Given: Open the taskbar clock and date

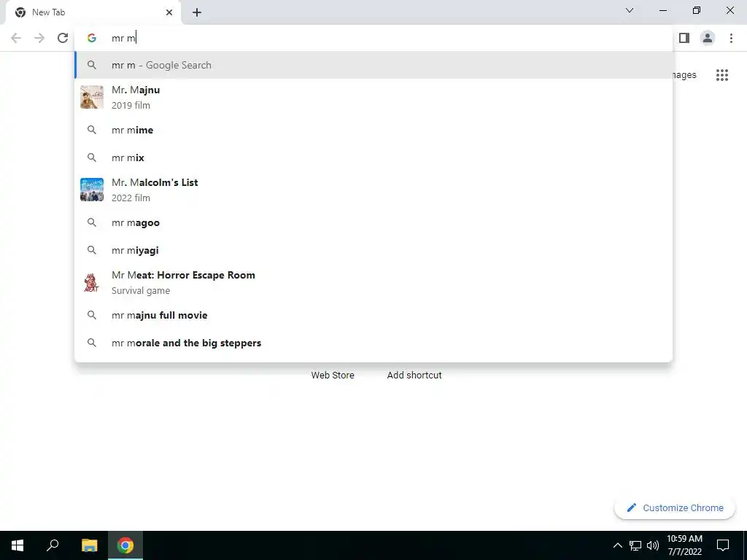Looking at the screenshot, I should (684, 545).
